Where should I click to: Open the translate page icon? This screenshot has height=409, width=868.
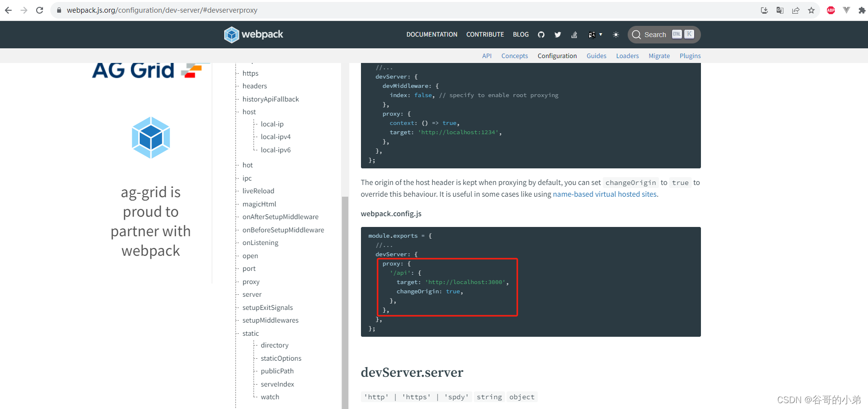click(x=780, y=10)
